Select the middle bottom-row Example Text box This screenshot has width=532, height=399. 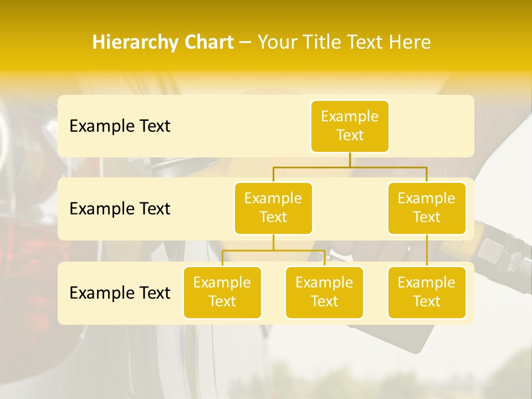(x=324, y=293)
